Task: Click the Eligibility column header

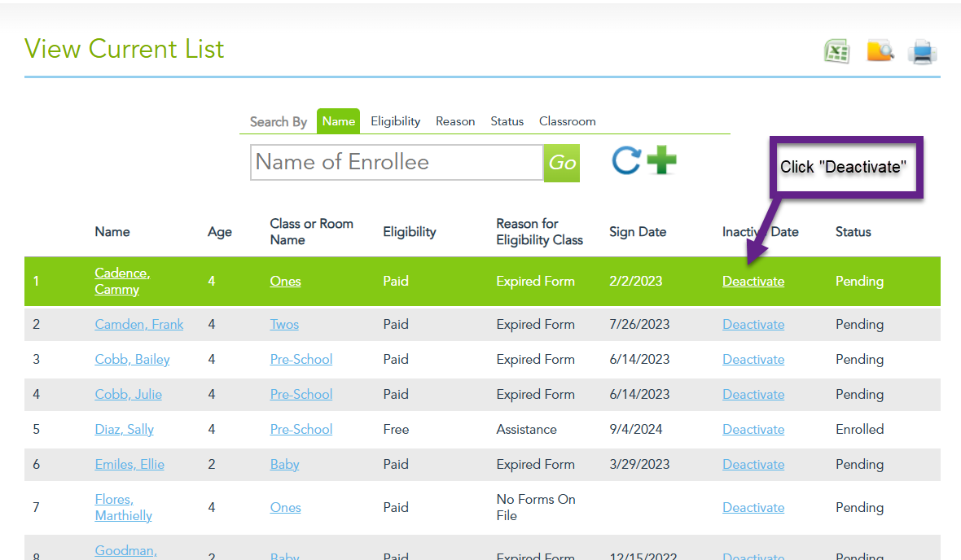Action: [410, 232]
